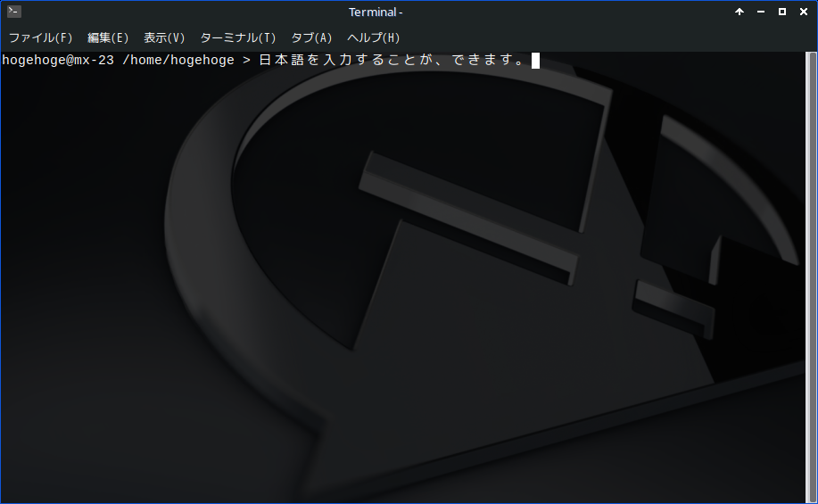This screenshot has height=504, width=818.
Task: Open the ヘルプ(H) menu
Action: click(373, 37)
